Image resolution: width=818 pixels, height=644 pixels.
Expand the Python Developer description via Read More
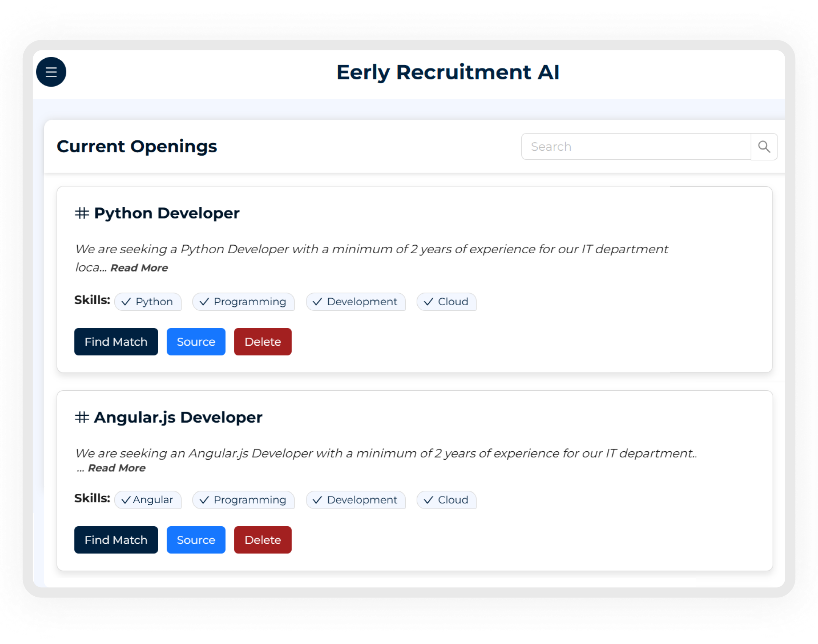(x=139, y=268)
